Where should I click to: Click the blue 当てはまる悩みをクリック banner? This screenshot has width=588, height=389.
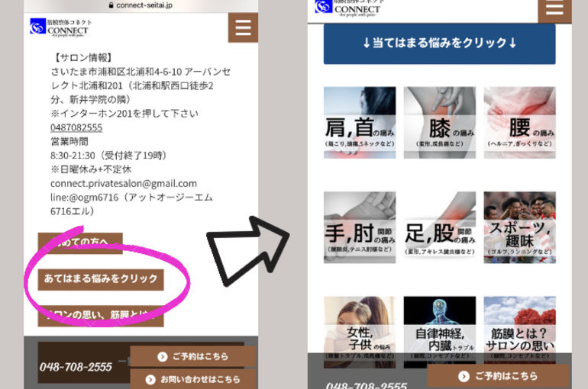point(439,43)
